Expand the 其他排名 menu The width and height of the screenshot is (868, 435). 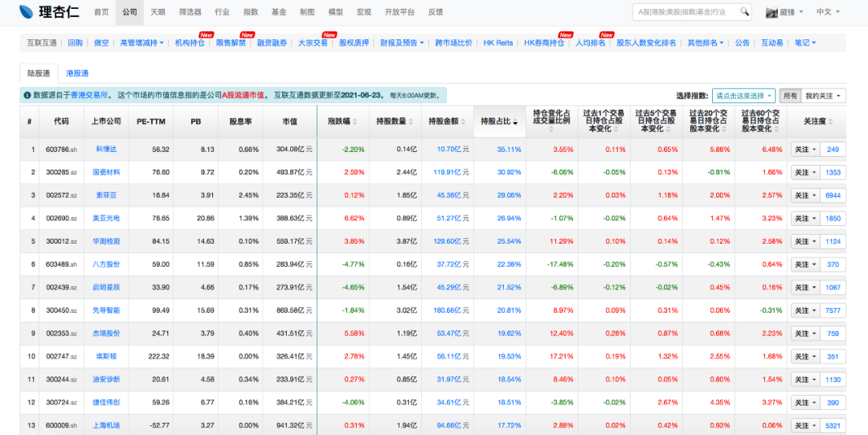pos(706,43)
